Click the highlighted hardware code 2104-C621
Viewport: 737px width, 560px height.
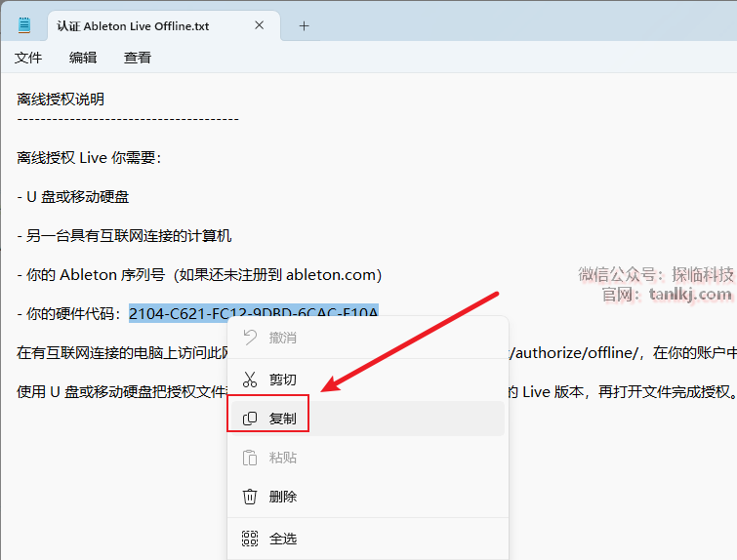click(x=254, y=313)
